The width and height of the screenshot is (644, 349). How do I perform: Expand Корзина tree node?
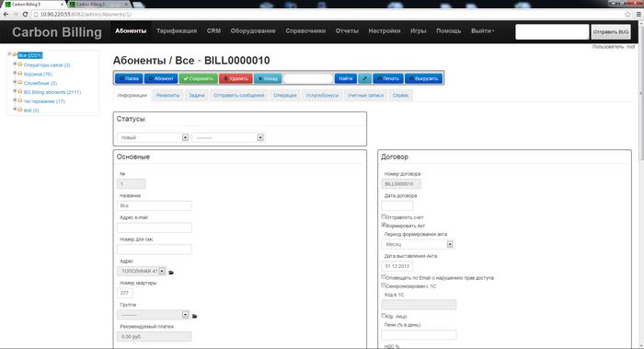[15, 73]
